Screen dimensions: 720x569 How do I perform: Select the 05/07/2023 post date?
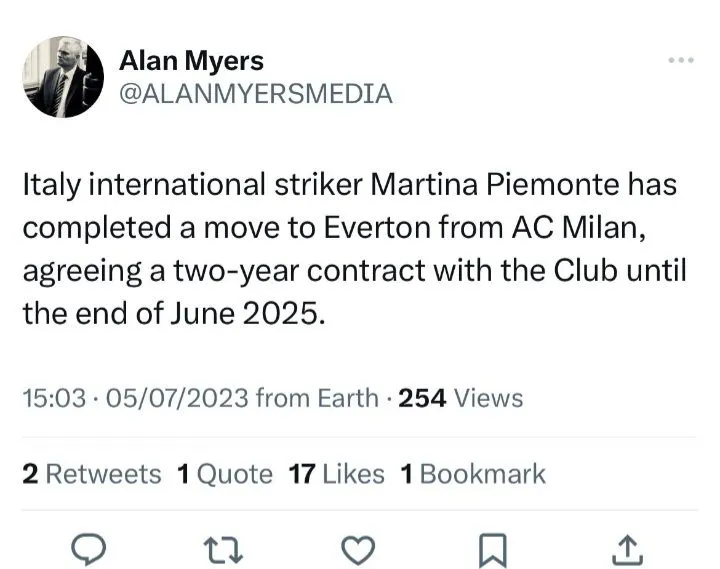[x=168, y=398]
